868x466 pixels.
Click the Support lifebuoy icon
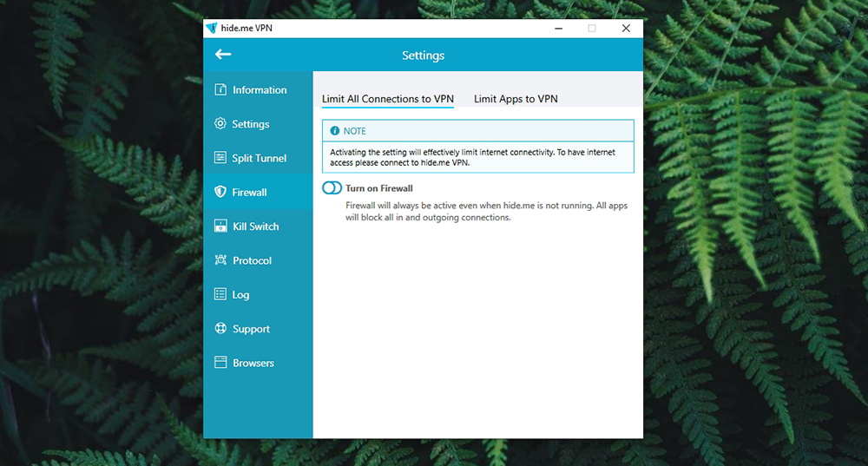point(220,328)
